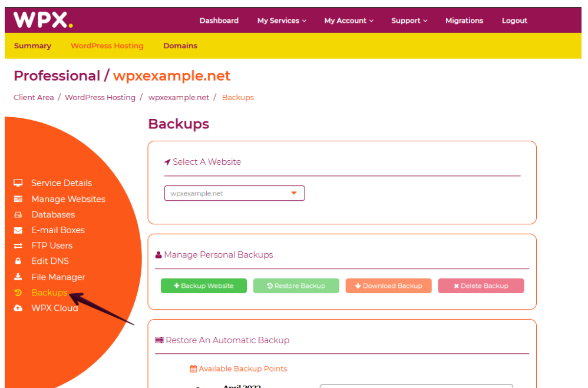
Task: Click the Manage Websites sidebar icon
Action: tap(18, 199)
